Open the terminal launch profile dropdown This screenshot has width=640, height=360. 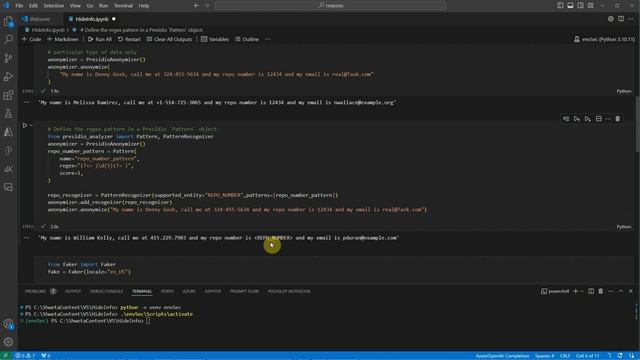tap(582, 291)
